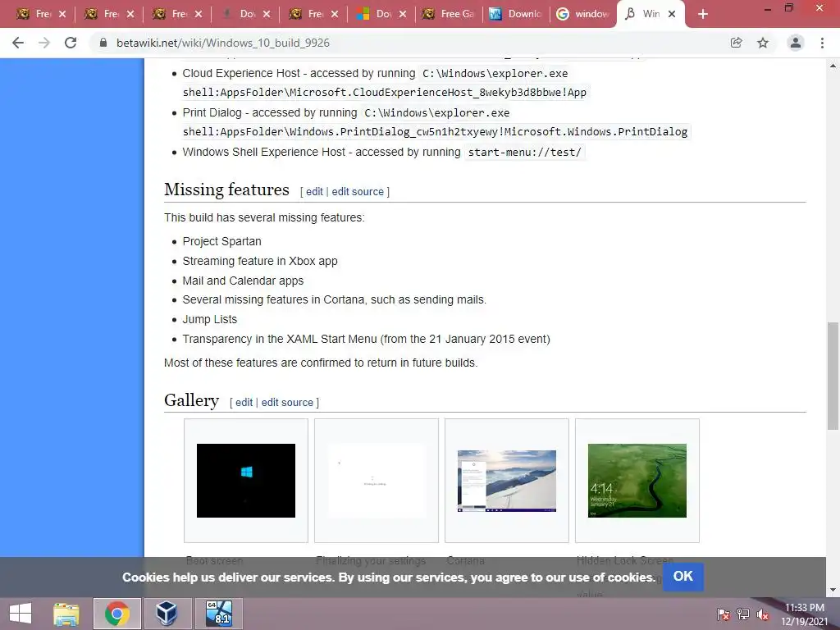Click Action Center flag tray icon
840x630 pixels.
point(724,614)
